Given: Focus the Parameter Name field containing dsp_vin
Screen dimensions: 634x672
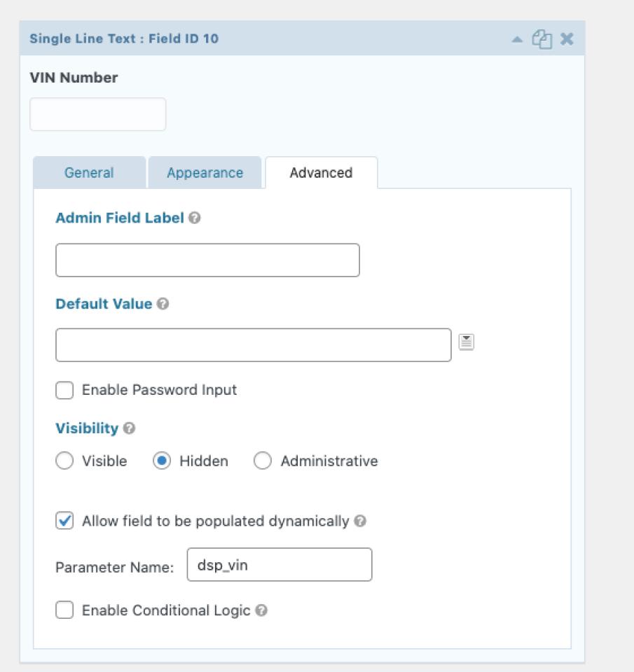Looking at the screenshot, I should (x=280, y=565).
